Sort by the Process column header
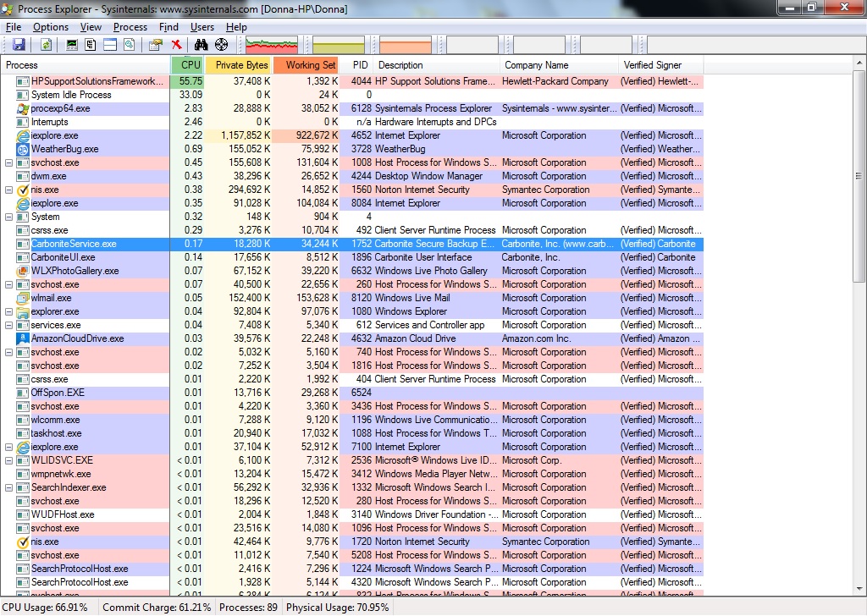Screen dimensions: 867x616 pyautogui.click(x=86, y=65)
